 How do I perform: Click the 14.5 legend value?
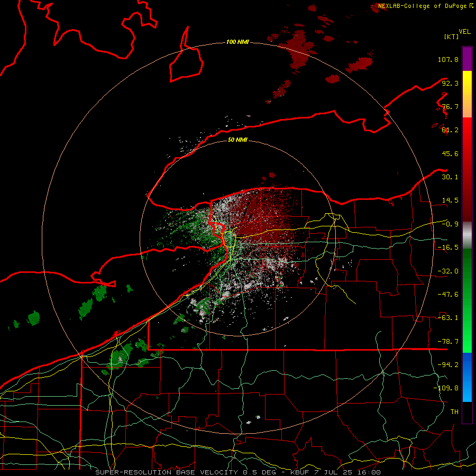450,200
